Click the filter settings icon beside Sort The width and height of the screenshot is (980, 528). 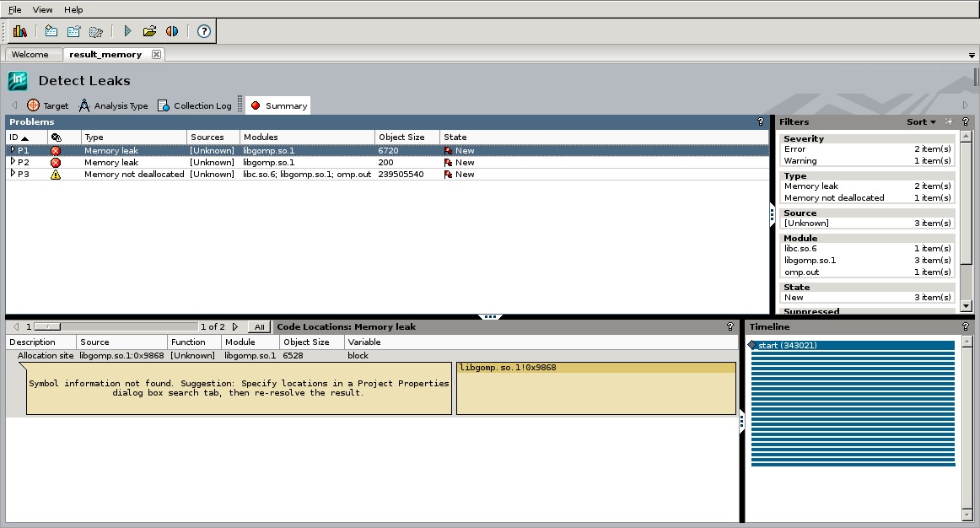(x=949, y=122)
